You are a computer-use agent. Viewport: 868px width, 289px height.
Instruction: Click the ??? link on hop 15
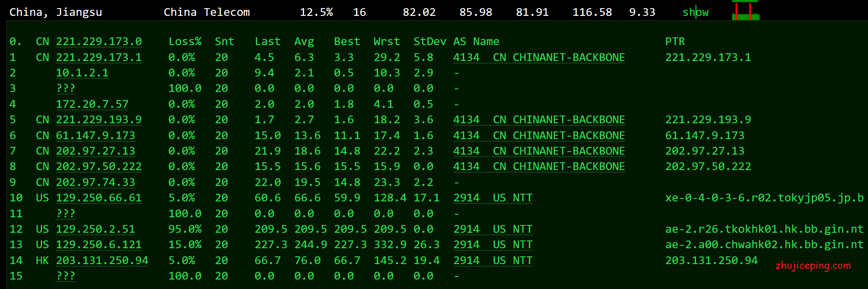(65, 276)
